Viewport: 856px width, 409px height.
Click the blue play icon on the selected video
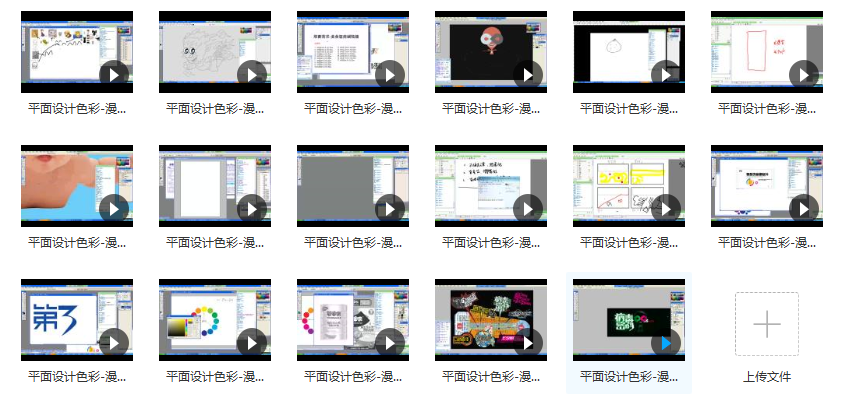pyautogui.click(x=666, y=342)
